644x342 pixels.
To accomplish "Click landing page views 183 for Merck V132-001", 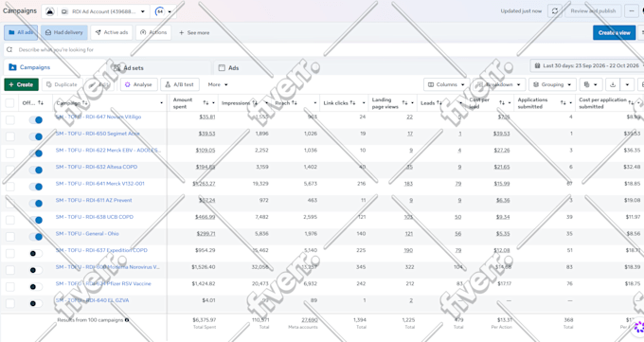I will click(408, 184).
